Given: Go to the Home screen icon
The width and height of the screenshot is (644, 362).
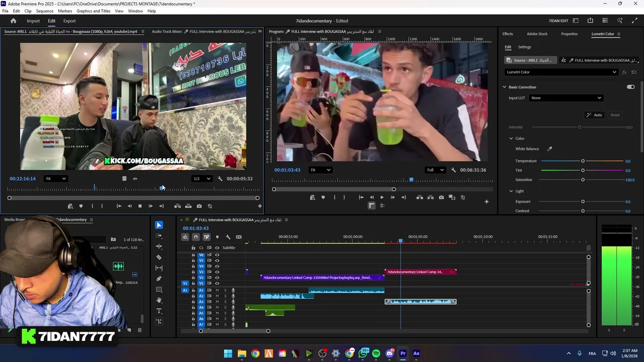Looking at the screenshot, I should [14, 21].
